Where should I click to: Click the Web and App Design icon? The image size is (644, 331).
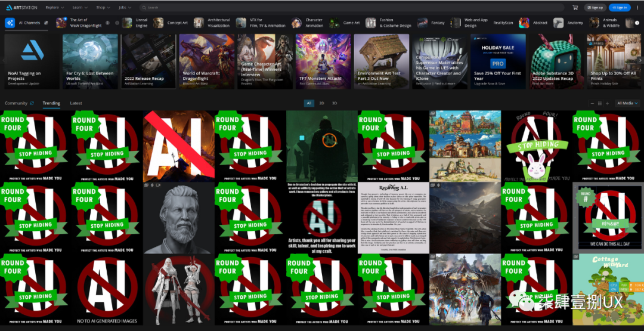coord(456,23)
